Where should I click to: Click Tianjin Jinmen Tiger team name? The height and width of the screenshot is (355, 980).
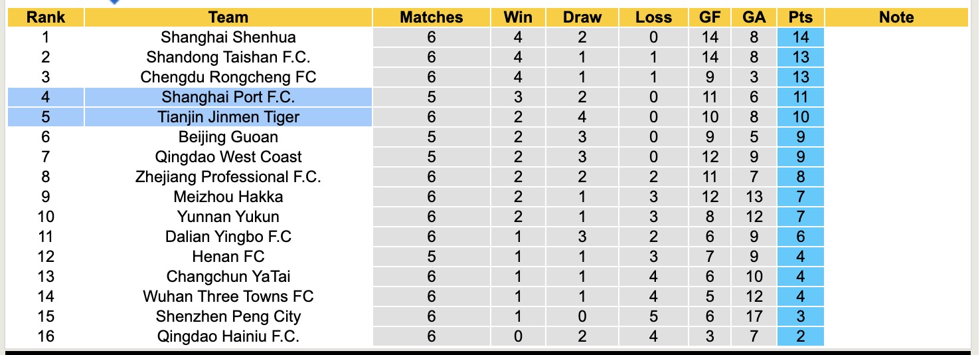pyautogui.click(x=228, y=117)
